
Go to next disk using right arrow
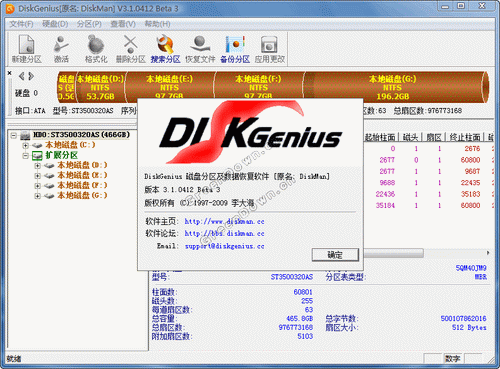(x=31, y=76)
